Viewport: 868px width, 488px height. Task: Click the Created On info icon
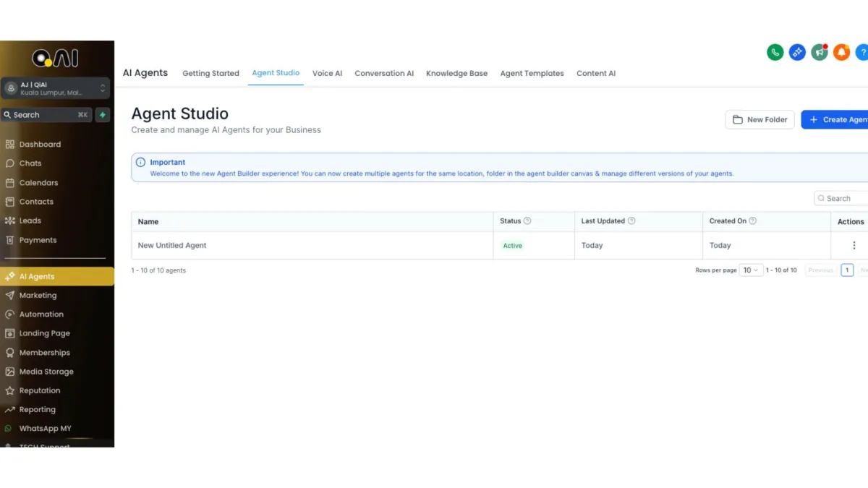pos(753,221)
